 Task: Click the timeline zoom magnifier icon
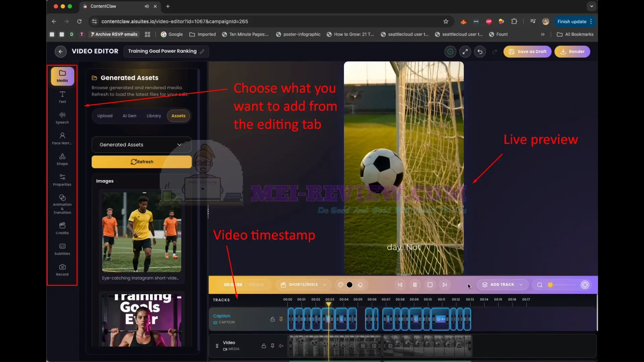(x=540, y=285)
